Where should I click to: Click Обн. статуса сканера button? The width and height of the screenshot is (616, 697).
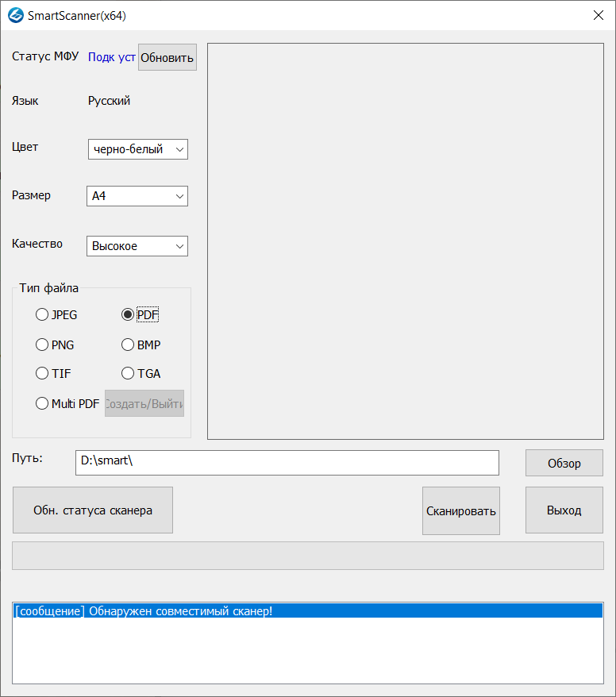(x=93, y=510)
